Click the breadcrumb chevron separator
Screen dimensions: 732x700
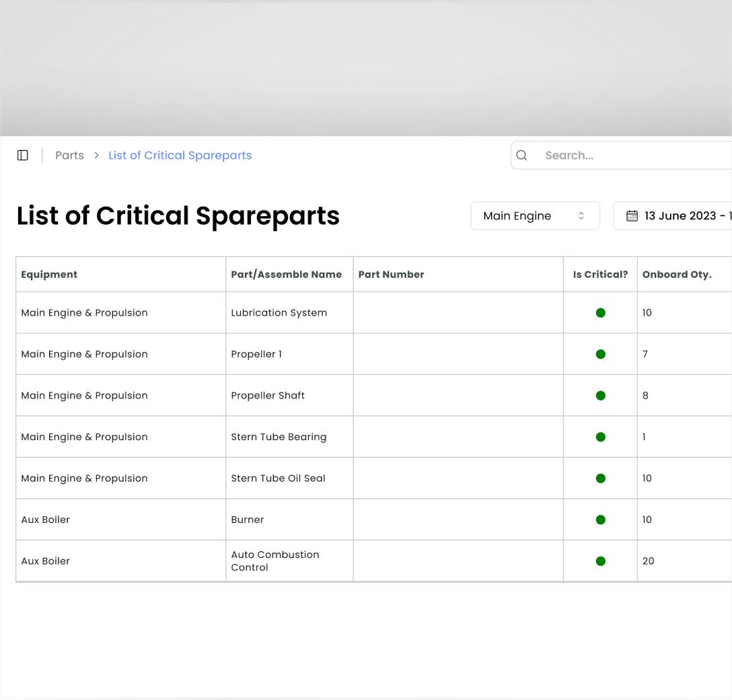click(x=96, y=155)
